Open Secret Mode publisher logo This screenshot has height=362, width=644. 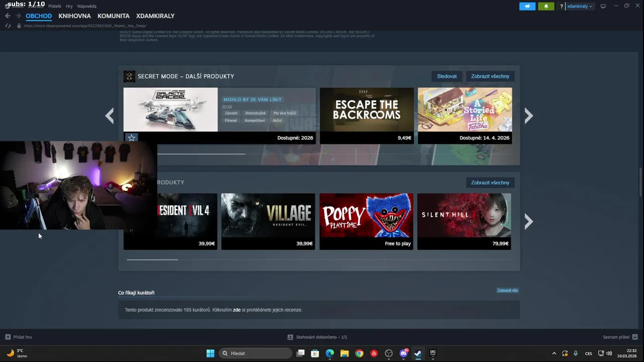click(x=129, y=76)
